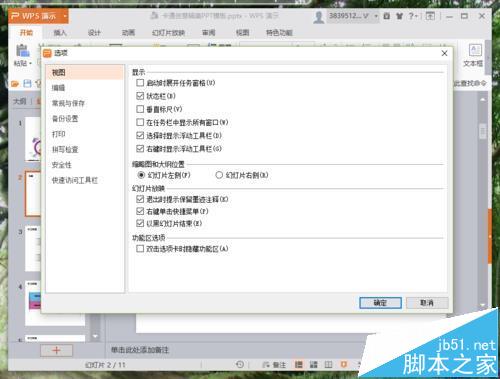Click the 确定 button
This screenshot has width=500, height=379.
tap(380, 303)
